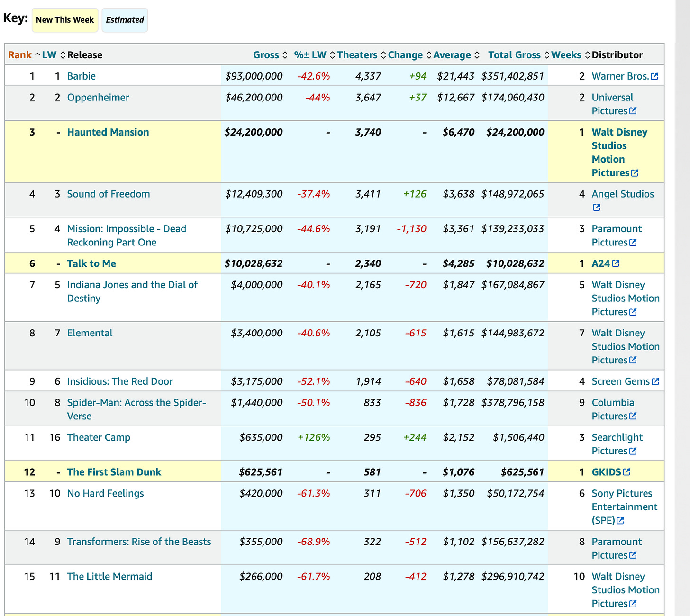Screen dimensions: 690x616
Task: Click external icon after Sony Pictures Entertainment (SPE)
Action: (620, 521)
